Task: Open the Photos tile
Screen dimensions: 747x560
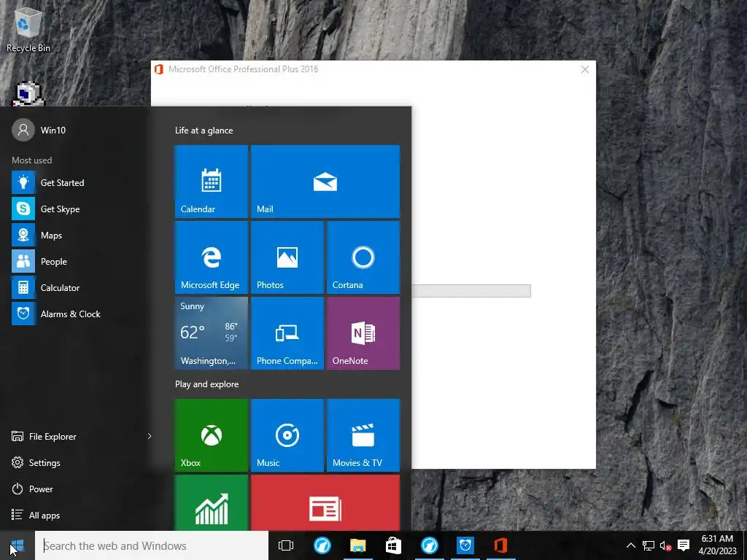Action: coord(287,257)
